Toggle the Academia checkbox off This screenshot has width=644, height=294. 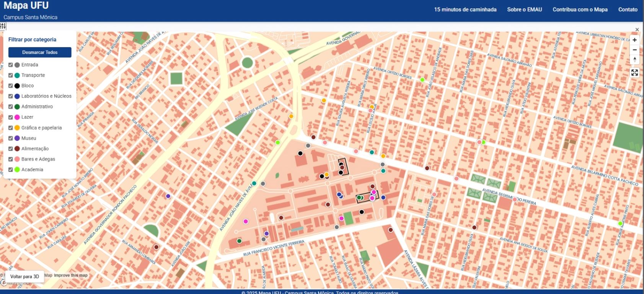(x=11, y=170)
